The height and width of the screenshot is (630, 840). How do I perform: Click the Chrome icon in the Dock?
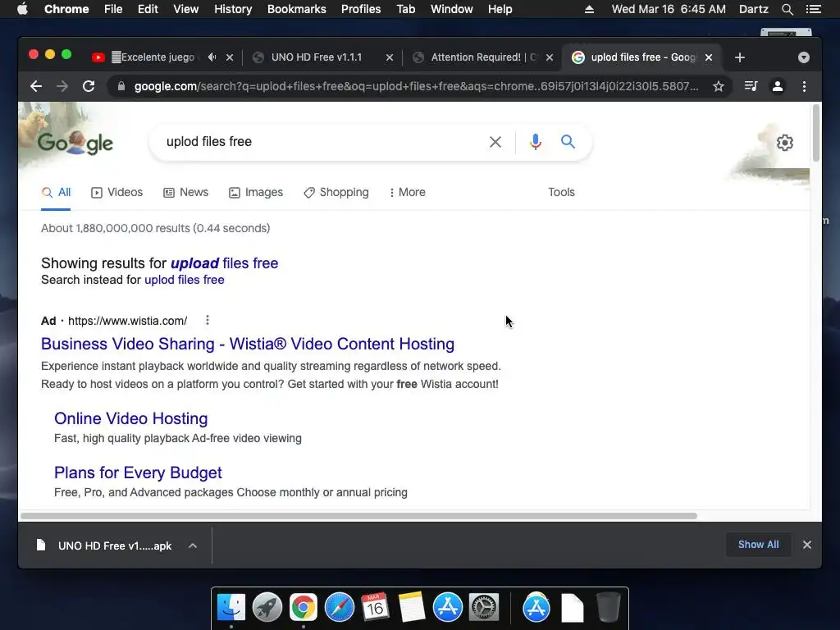304,608
